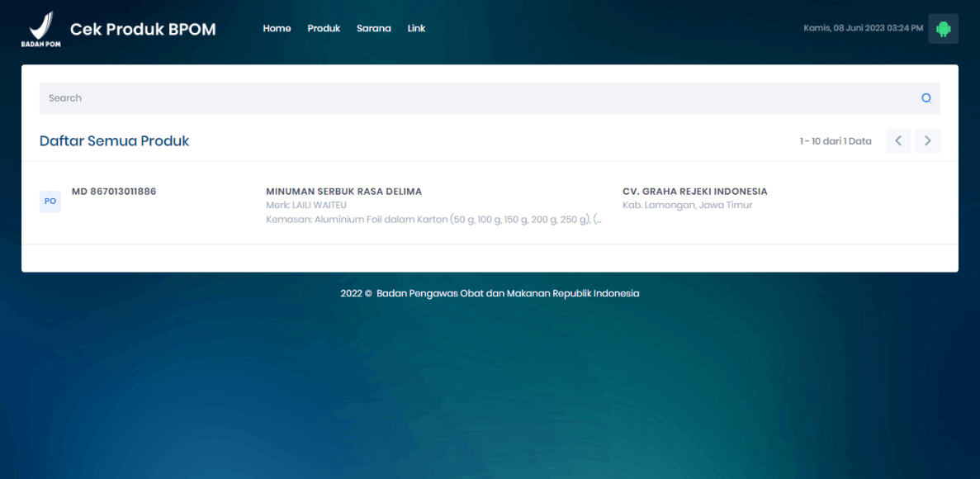Go to next page with right chevron
The image size is (980, 479).
point(927,141)
